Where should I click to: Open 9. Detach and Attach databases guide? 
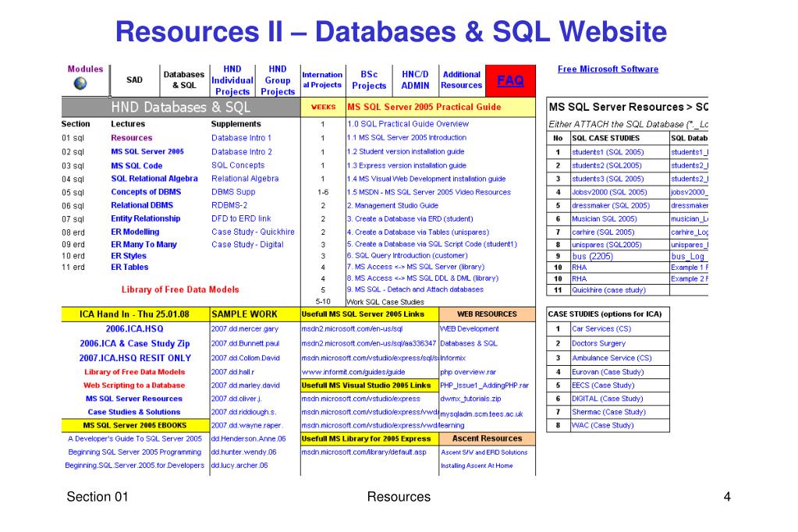[415, 289]
